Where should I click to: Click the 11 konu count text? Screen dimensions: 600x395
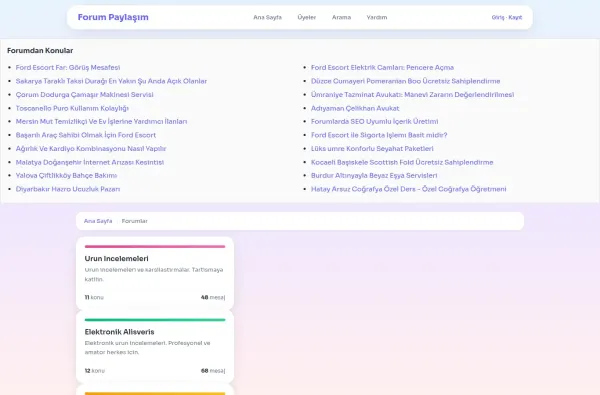coord(94,297)
